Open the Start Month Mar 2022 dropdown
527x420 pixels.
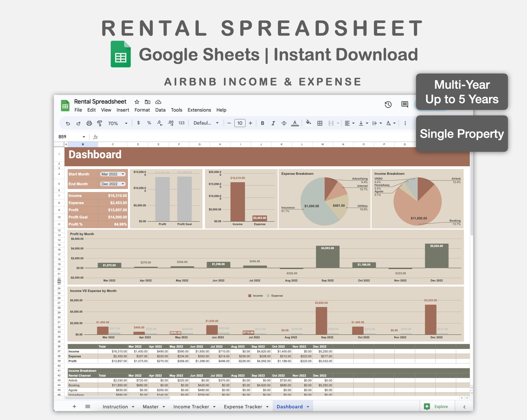(113, 174)
